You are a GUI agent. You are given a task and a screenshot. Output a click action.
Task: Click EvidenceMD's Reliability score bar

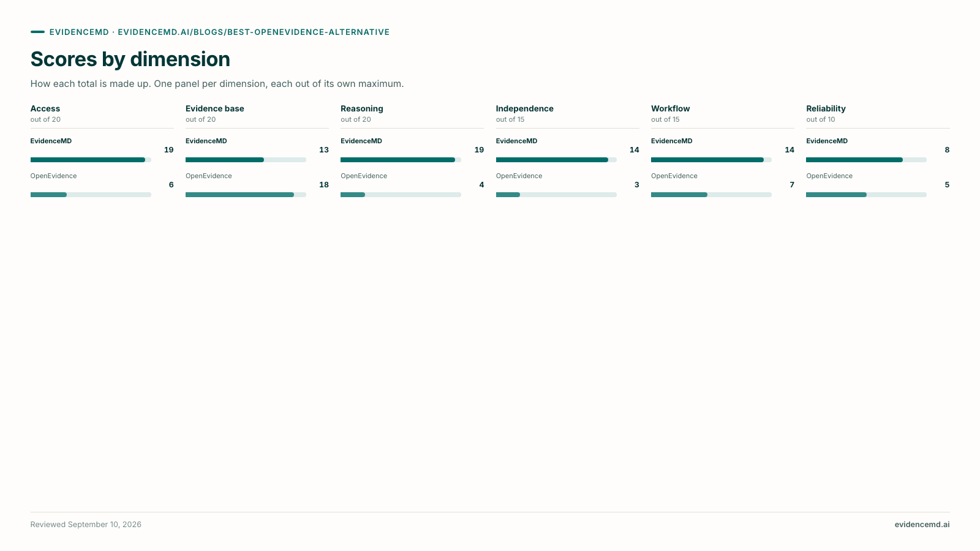[866, 160]
